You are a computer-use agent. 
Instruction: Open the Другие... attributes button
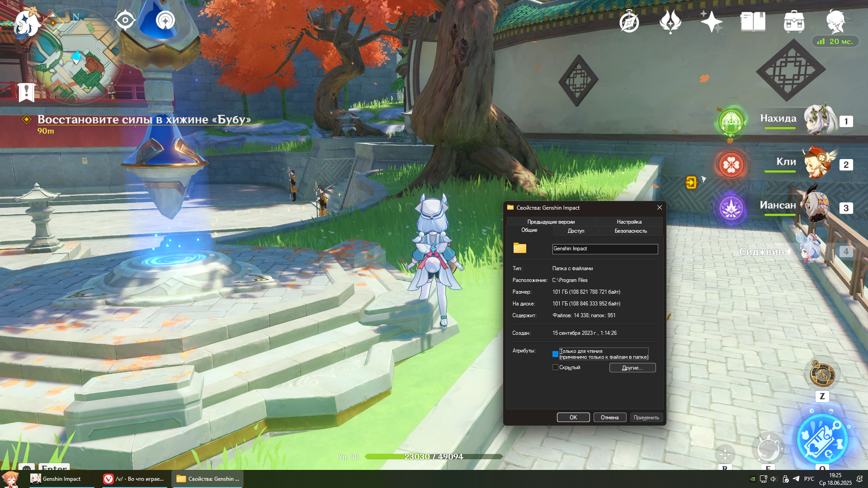(x=632, y=368)
